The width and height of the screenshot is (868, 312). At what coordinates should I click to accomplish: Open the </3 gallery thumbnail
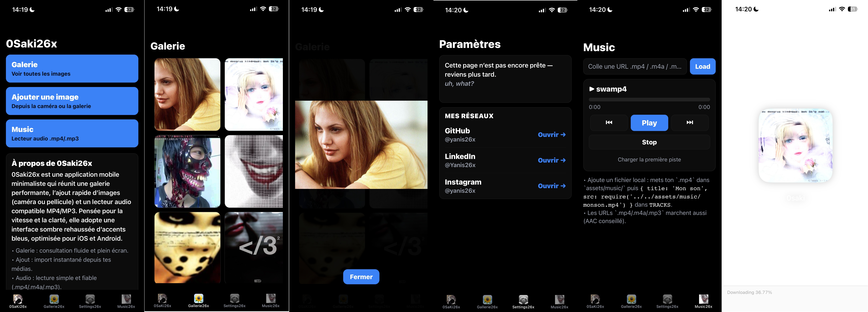coord(254,247)
